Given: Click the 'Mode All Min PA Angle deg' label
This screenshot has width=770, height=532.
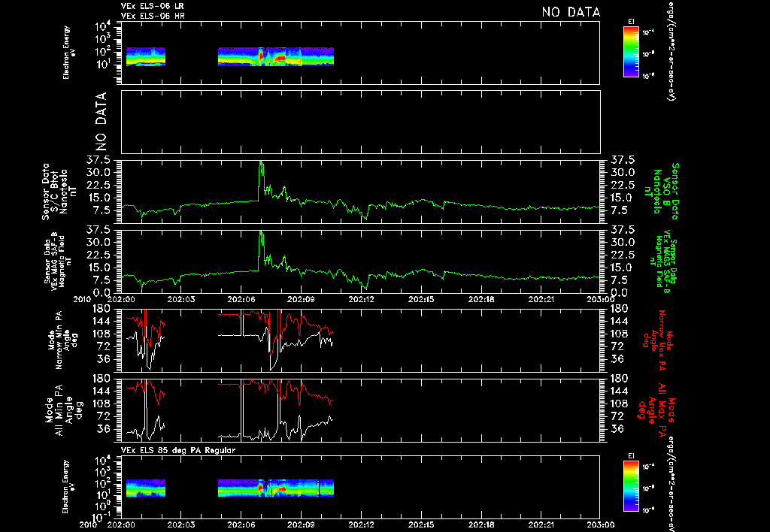Looking at the screenshot, I should tap(63, 410).
